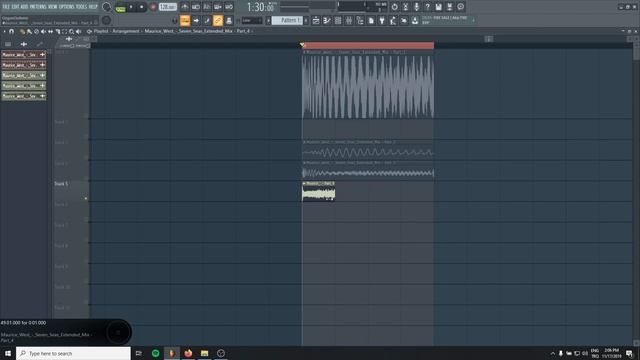This screenshot has height=360, width=640.
Task: Click the previous pattern arrow
Action: pos(269,20)
